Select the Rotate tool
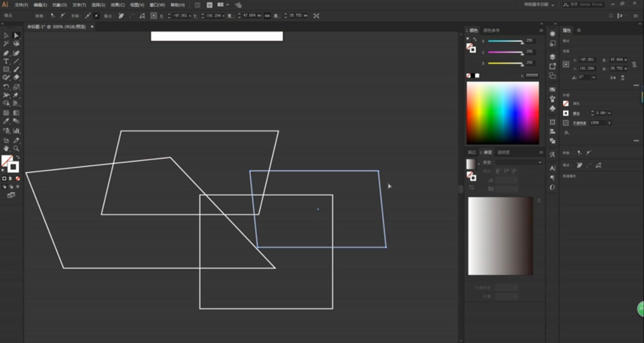 [x=6, y=87]
